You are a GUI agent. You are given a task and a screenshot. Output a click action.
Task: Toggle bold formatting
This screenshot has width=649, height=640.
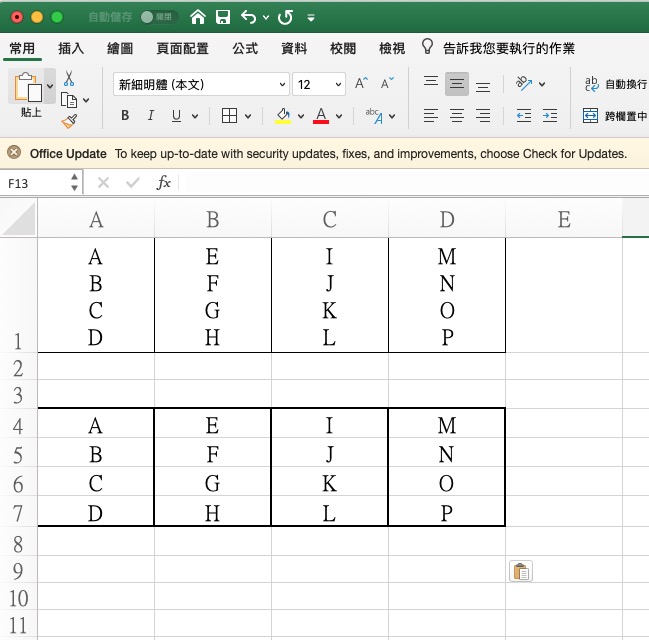[125, 116]
